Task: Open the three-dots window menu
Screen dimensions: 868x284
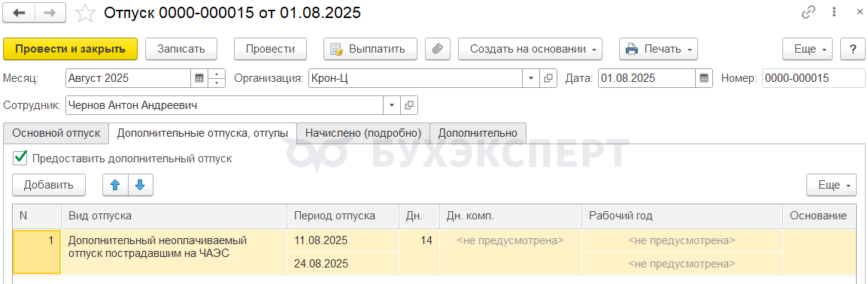Action: coord(833,13)
